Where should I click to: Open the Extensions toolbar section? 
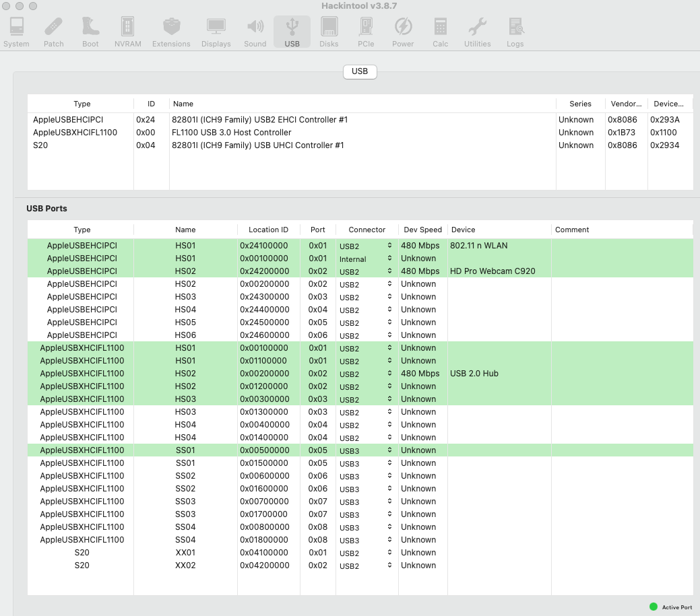[171, 32]
